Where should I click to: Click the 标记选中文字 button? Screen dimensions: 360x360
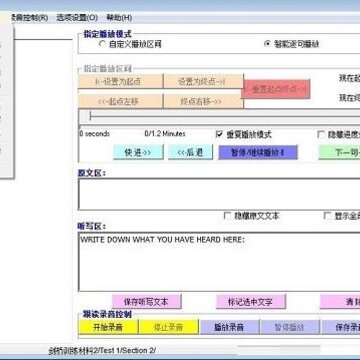point(251,302)
